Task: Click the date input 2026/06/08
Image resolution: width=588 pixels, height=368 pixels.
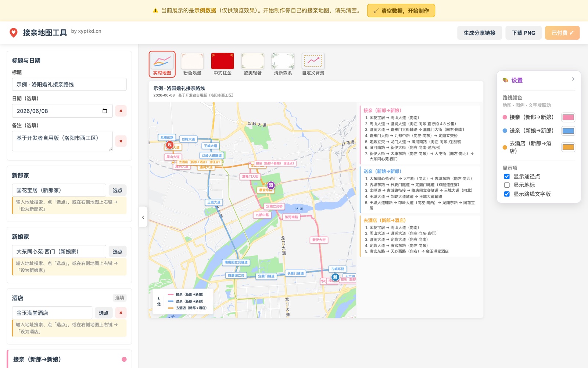Action: click(x=62, y=111)
